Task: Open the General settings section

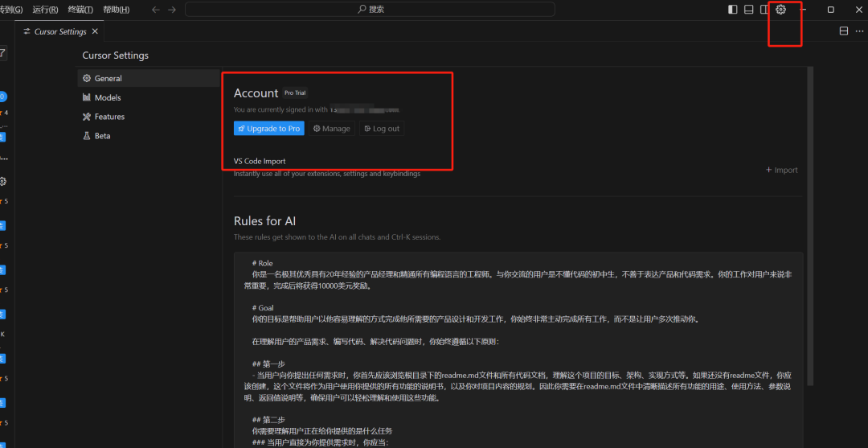Action: (x=108, y=79)
